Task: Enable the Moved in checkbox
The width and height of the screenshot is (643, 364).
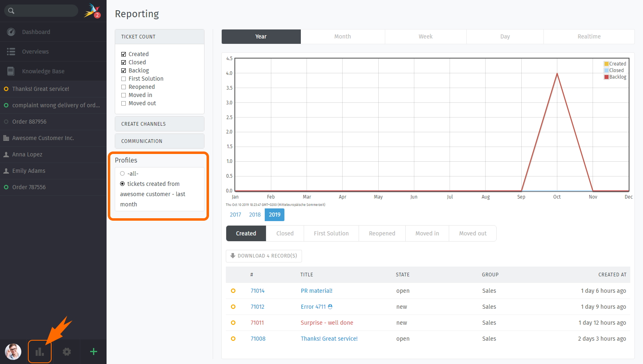Action: (x=123, y=95)
